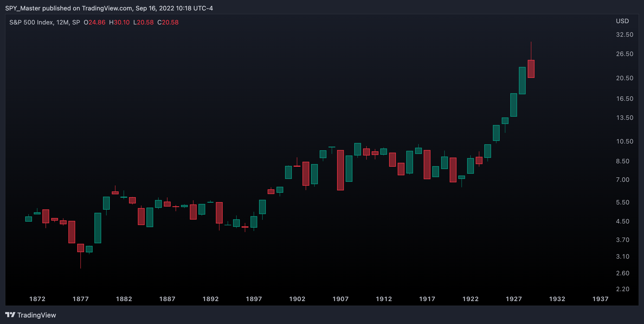Click the SPY_Master published header text
This screenshot has height=324, width=644.
(x=109, y=8)
